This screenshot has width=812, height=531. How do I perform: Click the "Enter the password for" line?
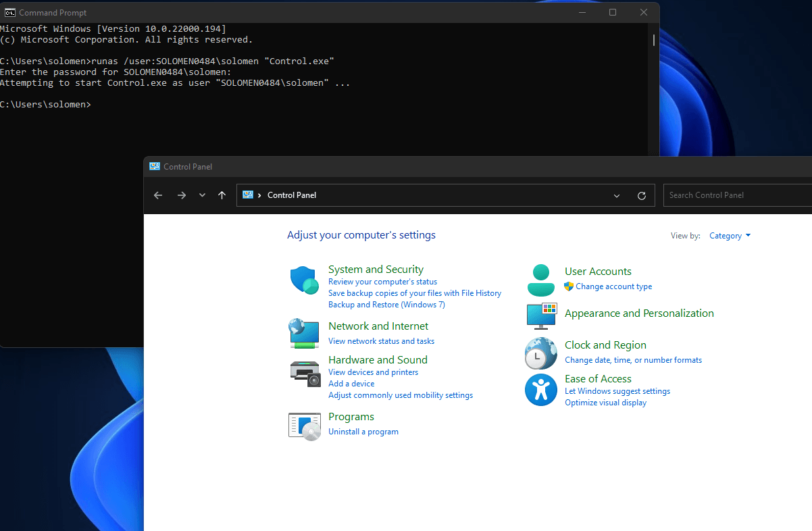pos(116,72)
